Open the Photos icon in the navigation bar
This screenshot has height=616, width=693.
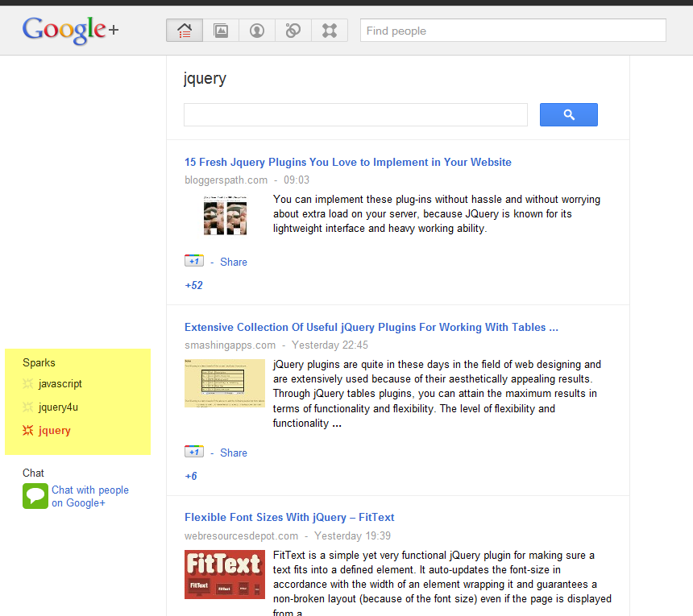tap(221, 30)
